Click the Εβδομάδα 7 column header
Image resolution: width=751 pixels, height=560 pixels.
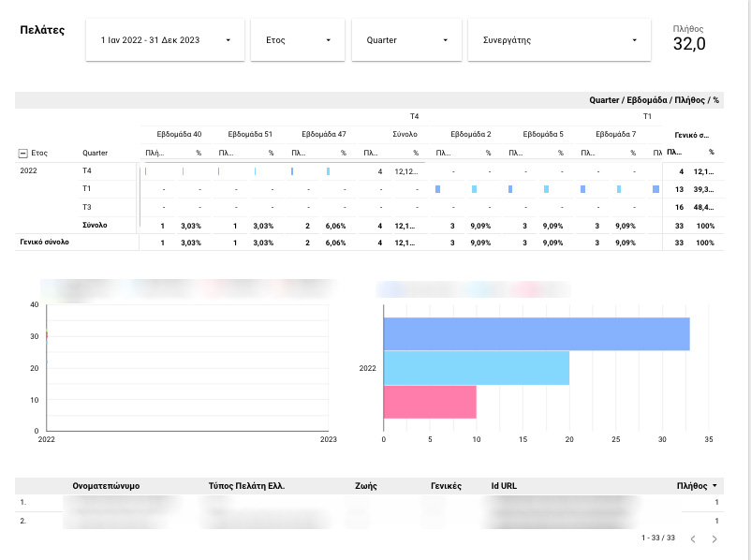coord(616,134)
